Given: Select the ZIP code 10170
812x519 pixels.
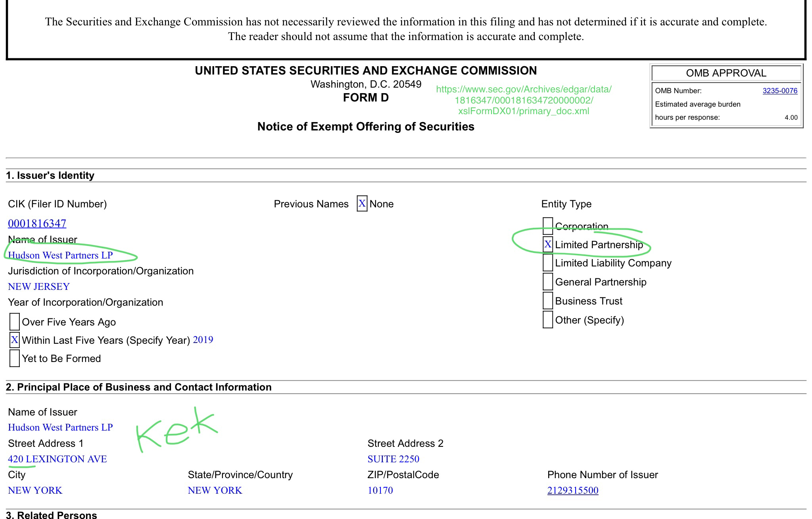Looking at the screenshot, I should click(380, 490).
